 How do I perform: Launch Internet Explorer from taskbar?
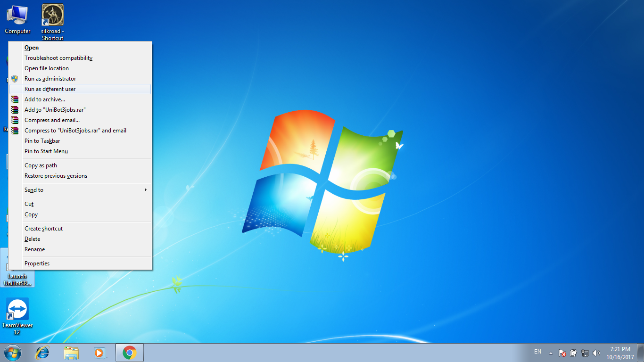coord(43,353)
